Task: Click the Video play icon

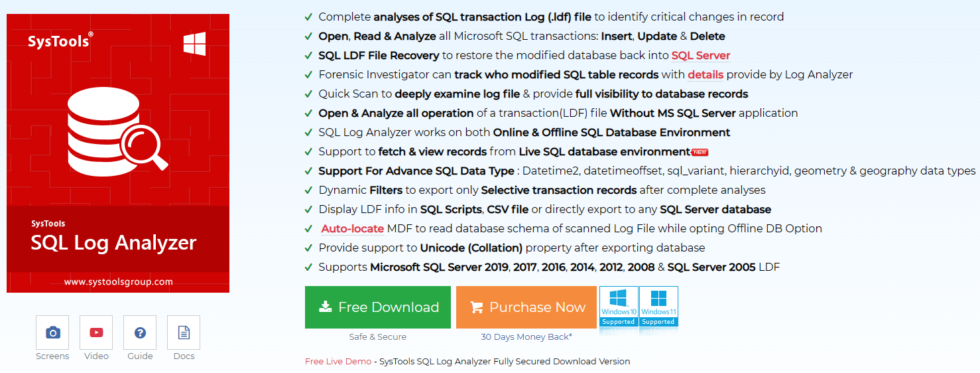Action: (x=96, y=333)
